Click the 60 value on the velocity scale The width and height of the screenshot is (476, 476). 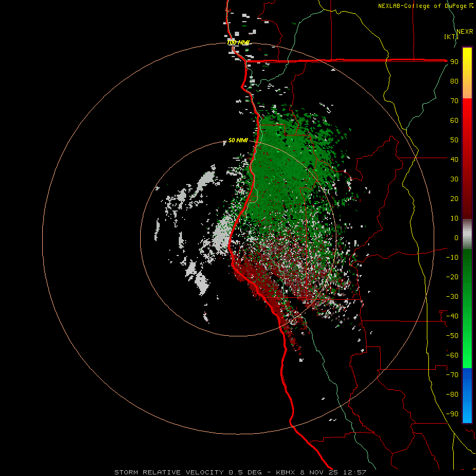454,120
